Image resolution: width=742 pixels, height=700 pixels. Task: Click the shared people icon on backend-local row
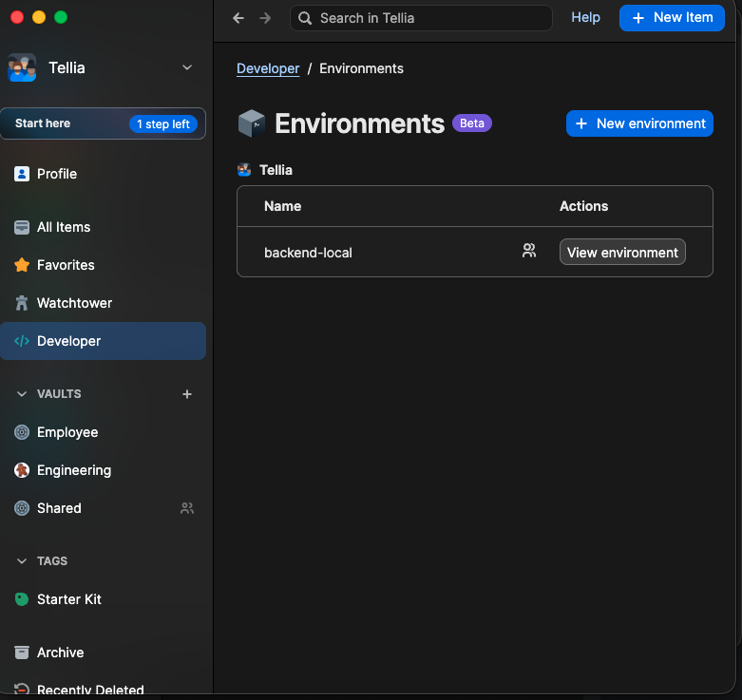point(529,252)
